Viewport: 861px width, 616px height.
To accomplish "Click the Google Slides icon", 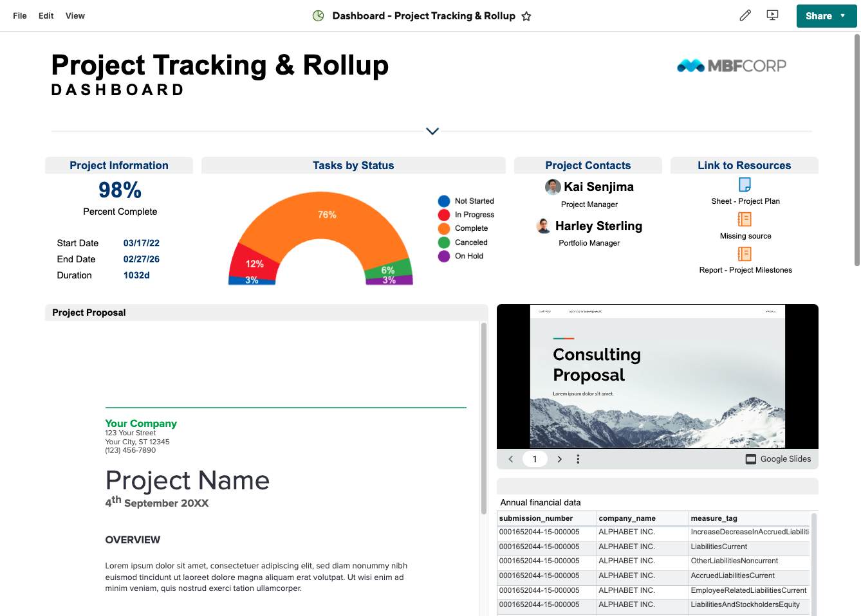I will coord(750,459).
